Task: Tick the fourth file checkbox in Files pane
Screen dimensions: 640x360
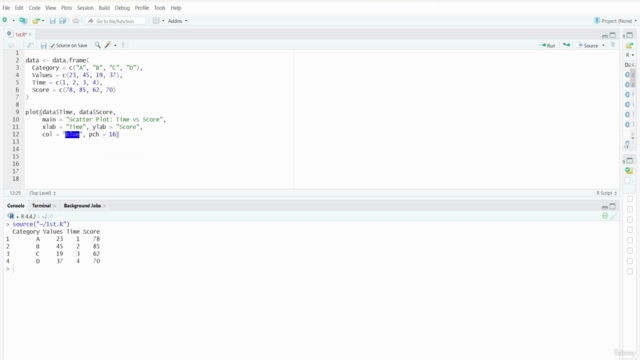Action: point(630,230)
